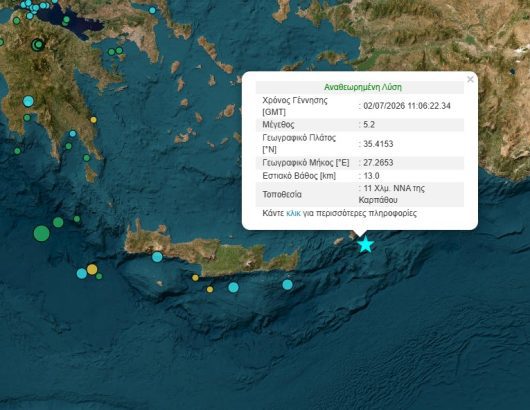The width and height of the screenshot is (530, 410).
Task: Open the 'κλικ' link for more information
Action: (x=293, y=213)
